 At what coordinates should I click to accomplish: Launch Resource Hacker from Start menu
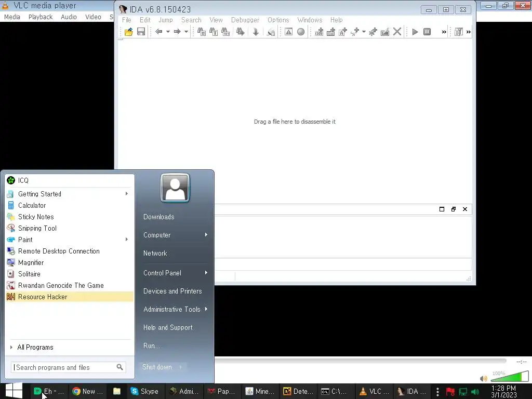pyautogui.click(x=70, y=297)
